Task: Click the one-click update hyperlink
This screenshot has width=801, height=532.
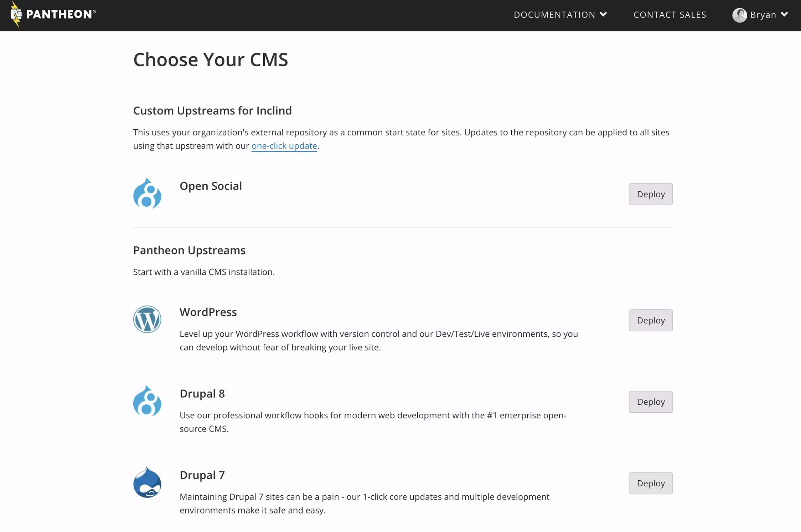Action: (x=284, y=145)
